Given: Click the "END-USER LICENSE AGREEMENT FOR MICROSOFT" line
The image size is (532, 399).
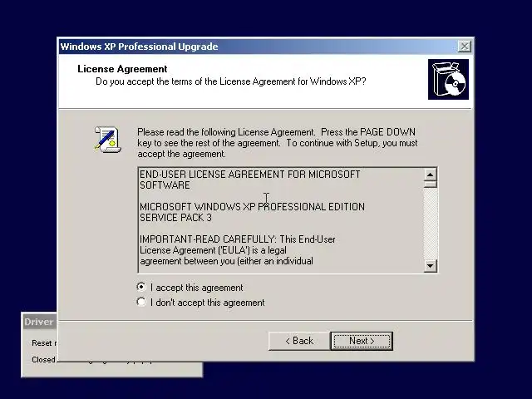Looking at the screenshot, I should [x=249, y=175].
